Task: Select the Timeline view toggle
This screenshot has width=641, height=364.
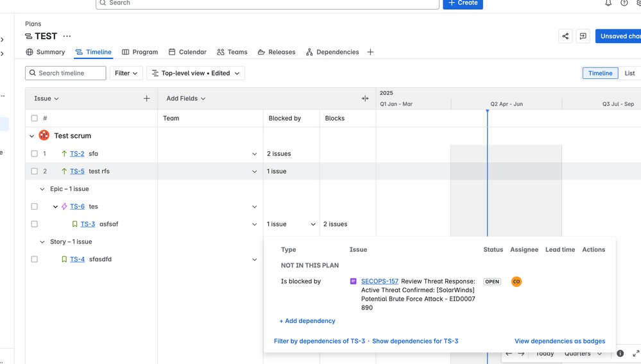Action: [x=600, y=73]
